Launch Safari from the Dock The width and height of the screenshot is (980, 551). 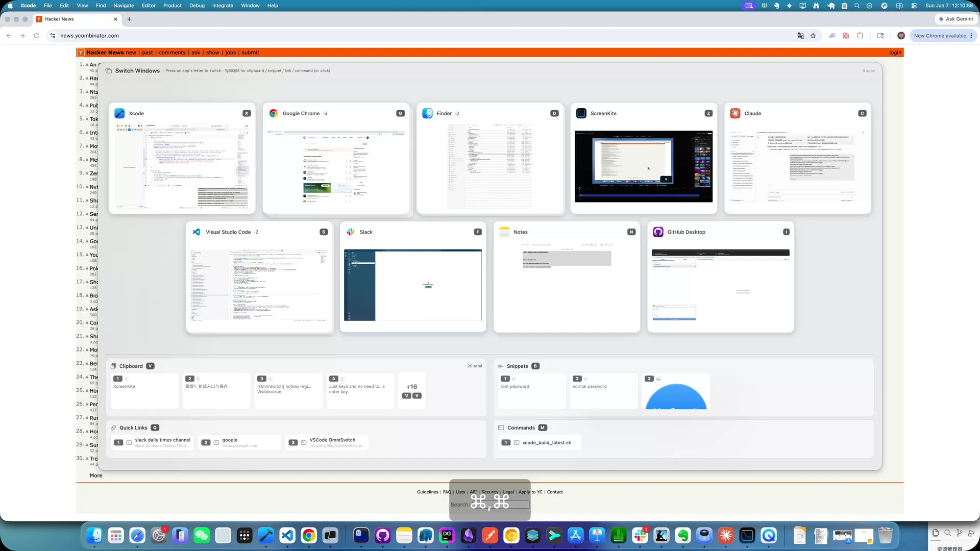click(137, 535)
